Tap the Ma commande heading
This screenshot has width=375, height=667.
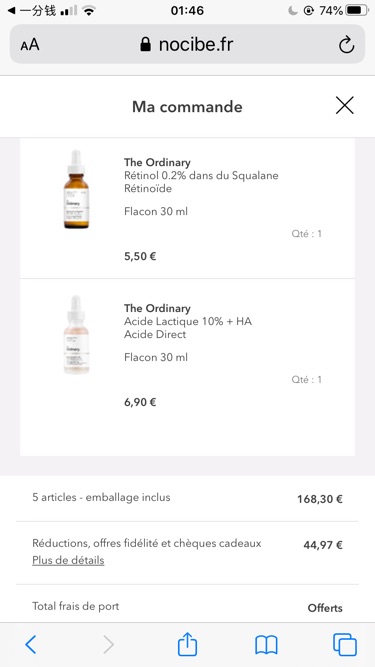[x=187, y=106]
